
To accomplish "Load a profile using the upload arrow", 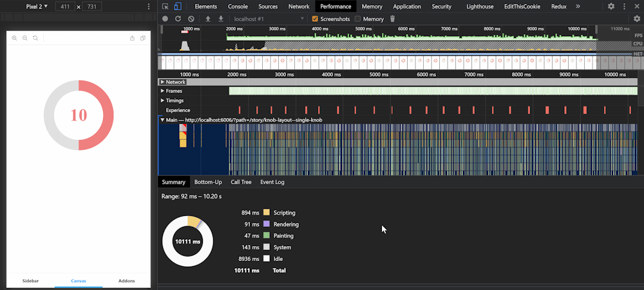I will click(208, 19).
